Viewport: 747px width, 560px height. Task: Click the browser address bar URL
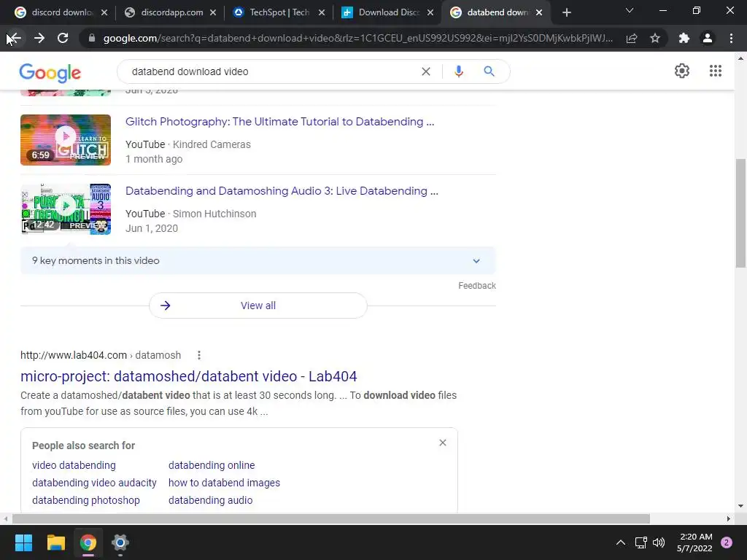[x=357, y=38]
